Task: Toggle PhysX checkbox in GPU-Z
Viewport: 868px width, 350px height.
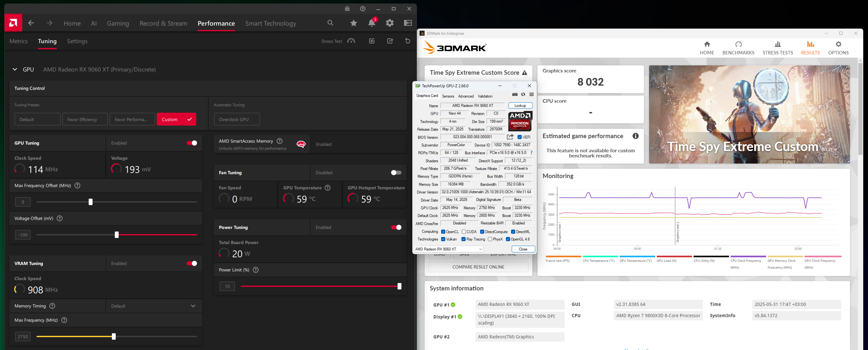Action: tap(490, 239)
